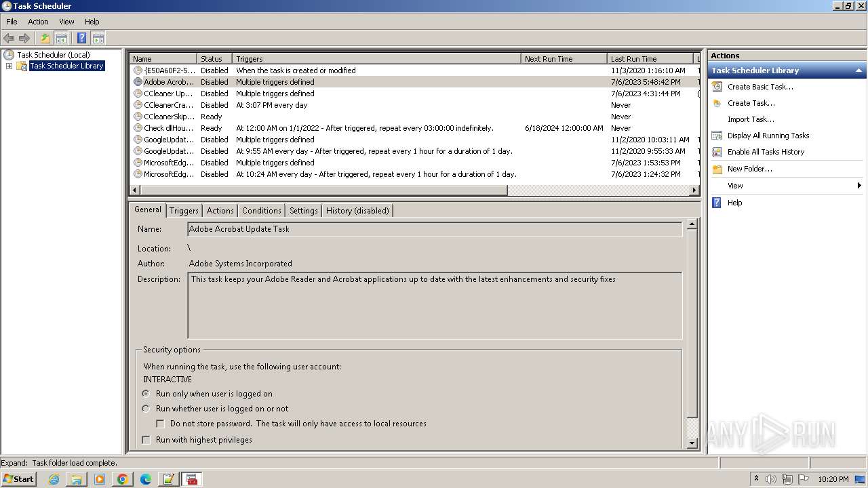Click the Task Scheduler toolbox taskbar icon
This screenshot has width=868, height=488.
coord(192,479)
